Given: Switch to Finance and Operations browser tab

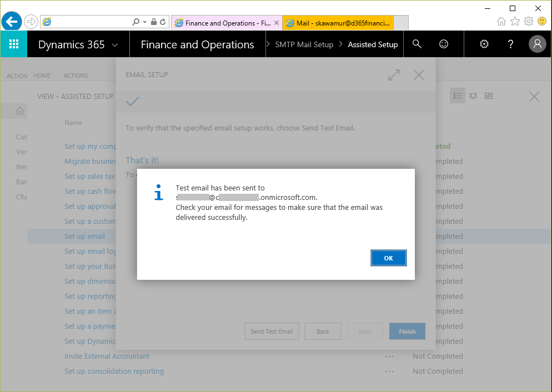Looking at the screenshot, I should tap(227, 23).
